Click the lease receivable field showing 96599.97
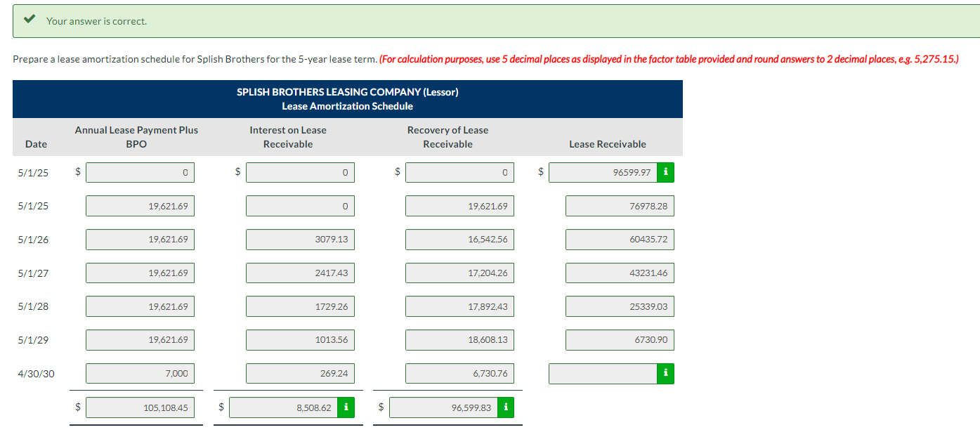The image size is (980, 437). point(603,172)
